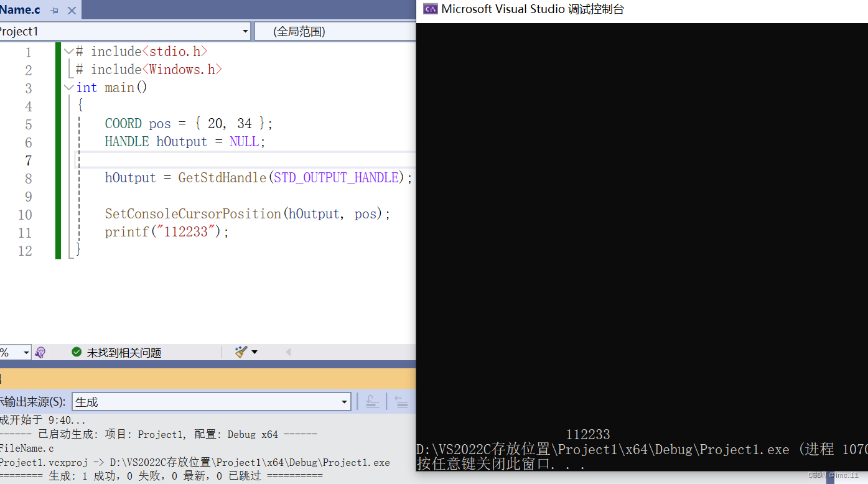Image resolution: width=868 pixels, height=484 pixels.
Task: Click the Project1.exe path line in console
Action: [642, 449]
